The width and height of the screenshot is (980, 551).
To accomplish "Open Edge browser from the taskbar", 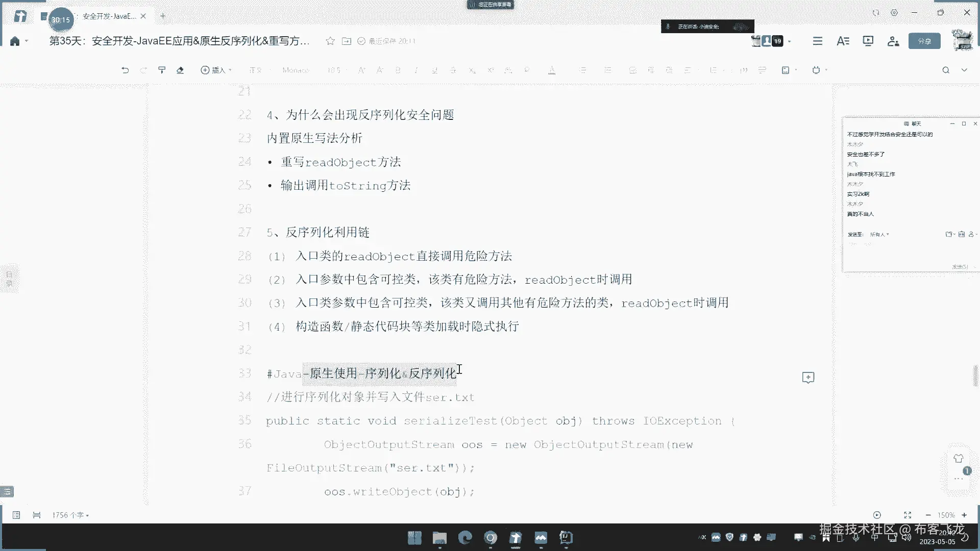I will click(465, 537).
